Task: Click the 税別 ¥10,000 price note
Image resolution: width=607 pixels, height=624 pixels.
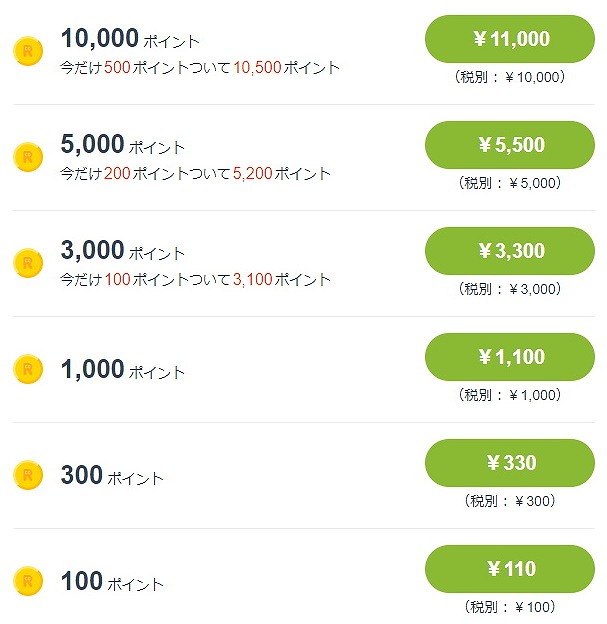Action: (510, 77)
